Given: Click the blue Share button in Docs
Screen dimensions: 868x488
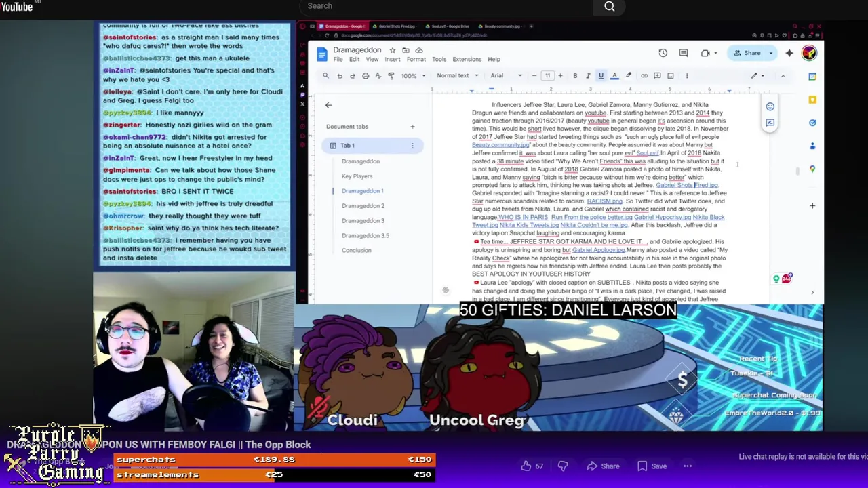Looking at the screenshot, I should pyautogui.click(x=747, y=53).
